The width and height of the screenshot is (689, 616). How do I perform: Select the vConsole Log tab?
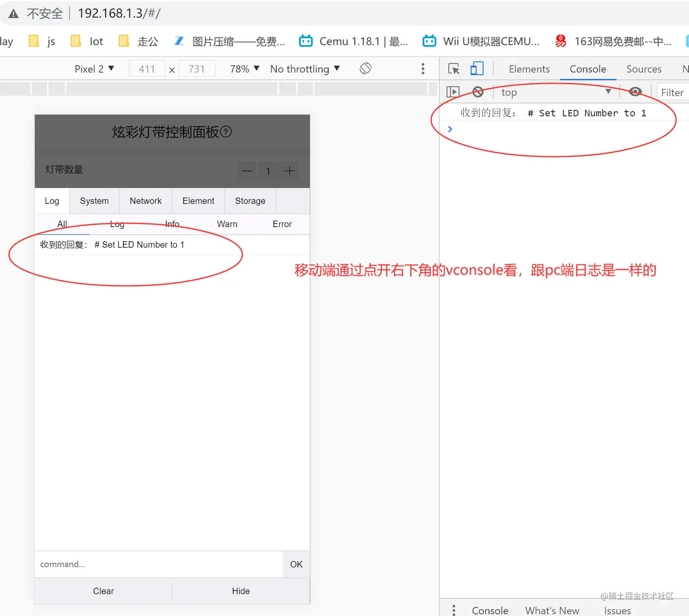coord(52,201)
